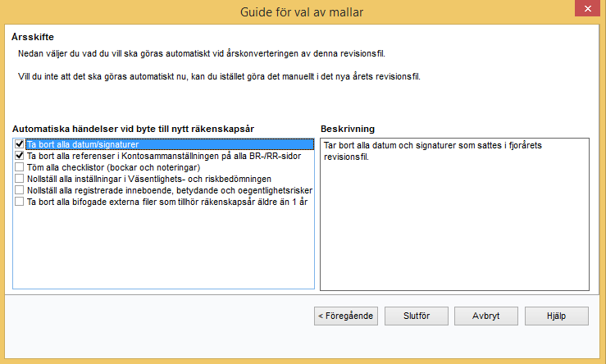Uncheck the 'Ta bort alla datum/signaturer' checkbox
606x364 pixels.
pos(20,144)
